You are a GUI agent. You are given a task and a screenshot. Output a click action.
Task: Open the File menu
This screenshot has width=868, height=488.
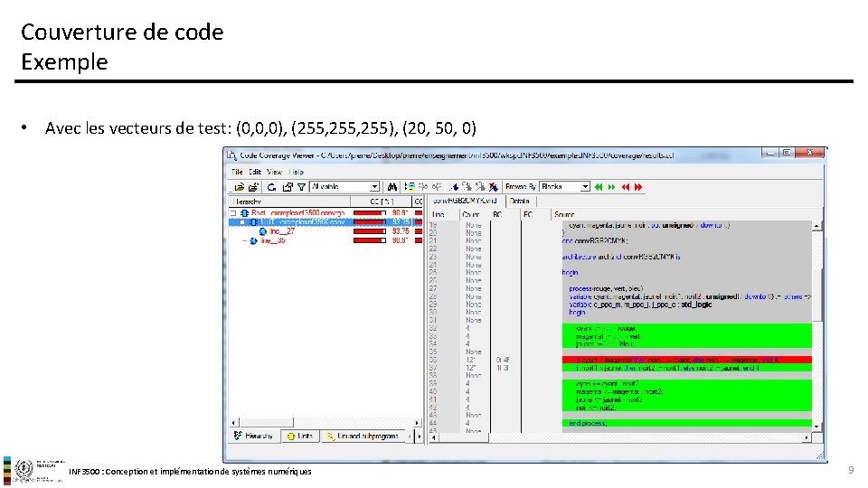coord(237,172)
